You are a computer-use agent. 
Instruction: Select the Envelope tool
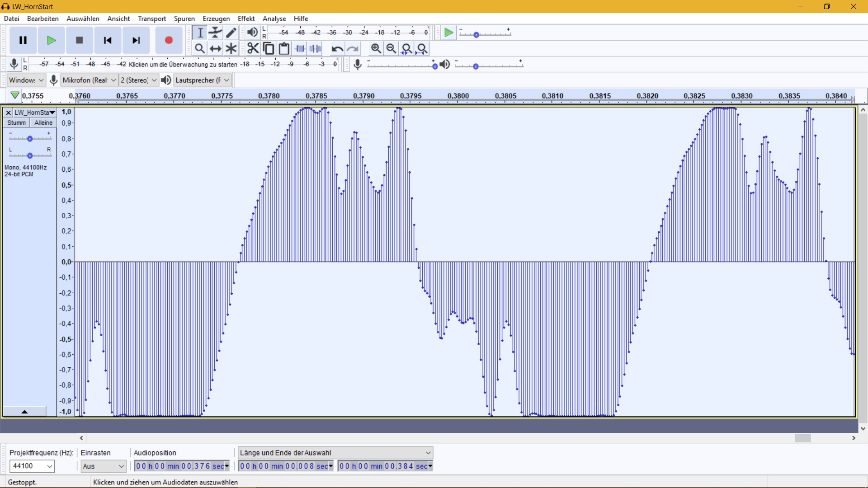(x=216, y=33)
